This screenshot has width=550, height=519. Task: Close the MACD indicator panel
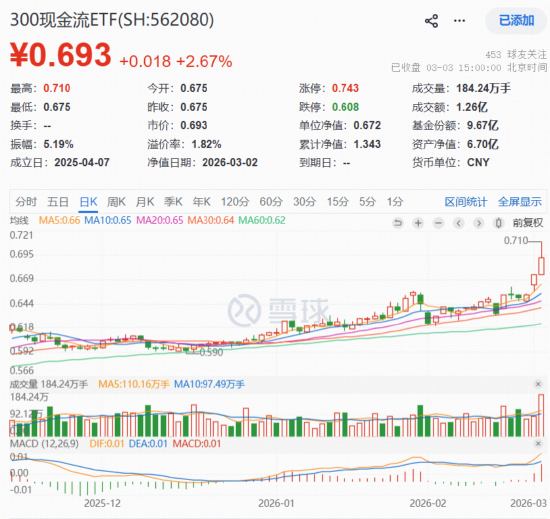pyautogui.click(x=538, y=444)
